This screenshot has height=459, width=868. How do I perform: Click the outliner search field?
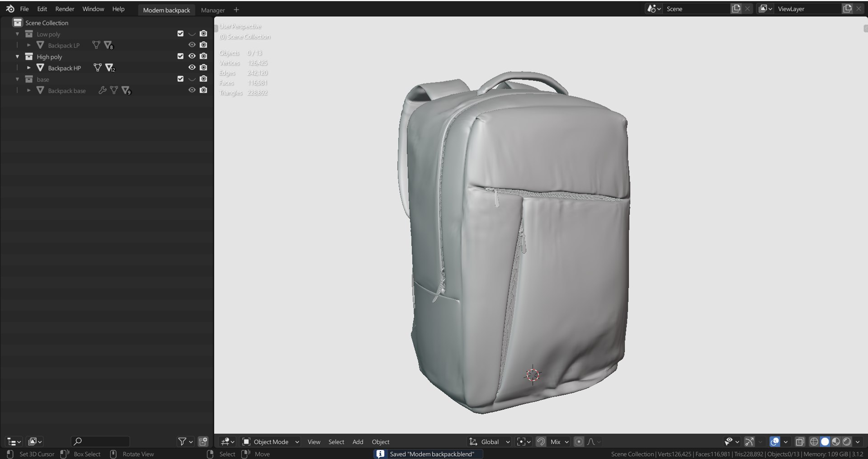pos(100,441)
